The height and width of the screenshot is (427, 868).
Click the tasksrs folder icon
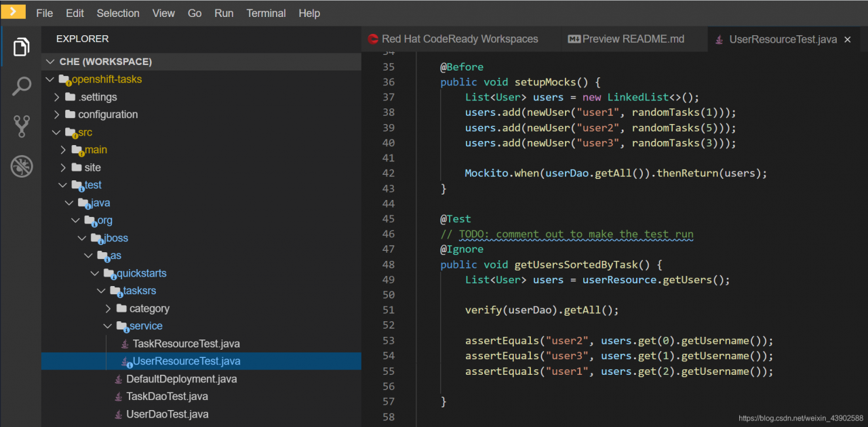[117, 291]
